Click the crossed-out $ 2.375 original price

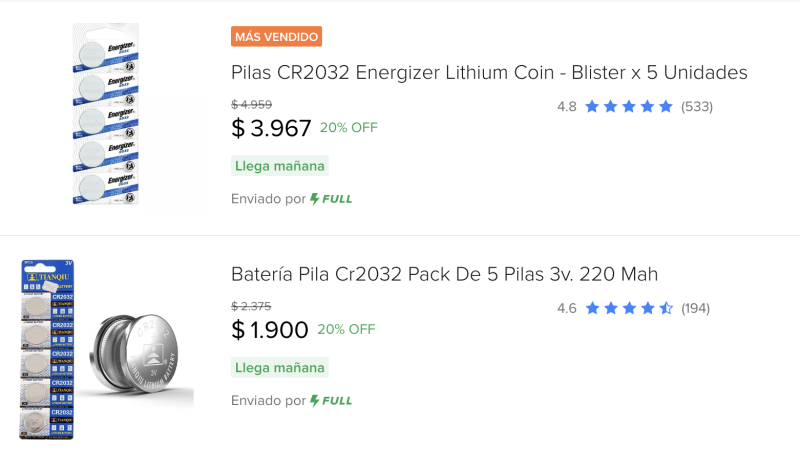click(251, 306)
